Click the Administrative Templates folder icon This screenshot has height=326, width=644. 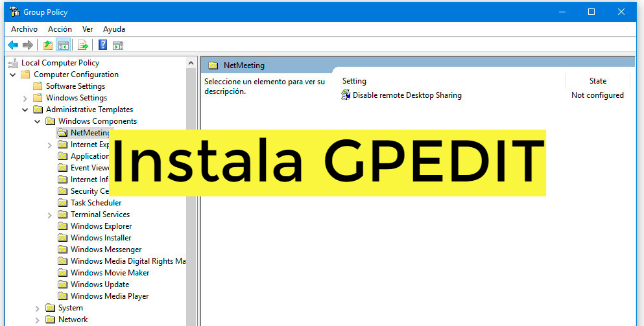point(38,110)
